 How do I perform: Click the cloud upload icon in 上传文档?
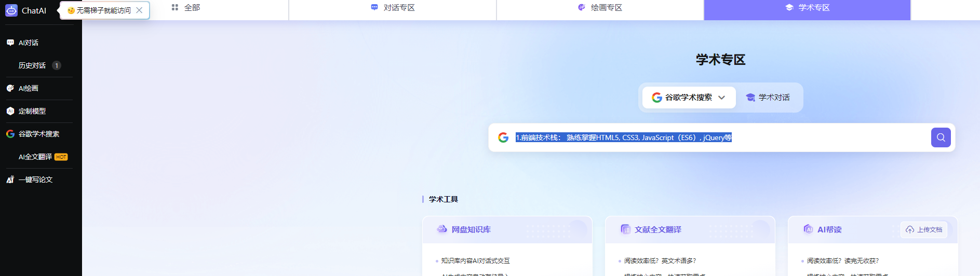[x=910, y=230]
